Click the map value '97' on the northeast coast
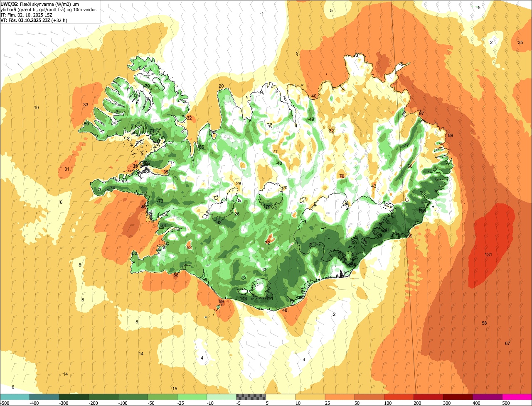The width and height of the screenshot is (532, 406). point(421,113)
